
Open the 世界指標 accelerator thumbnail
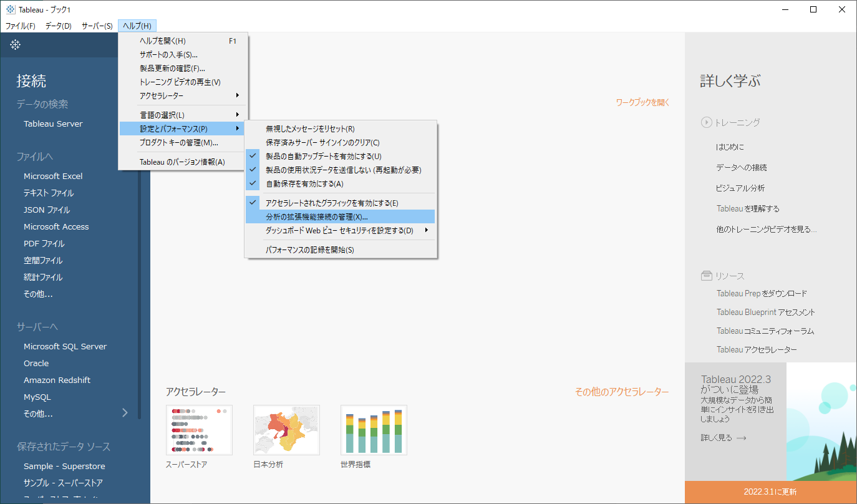tap(374, 430)
